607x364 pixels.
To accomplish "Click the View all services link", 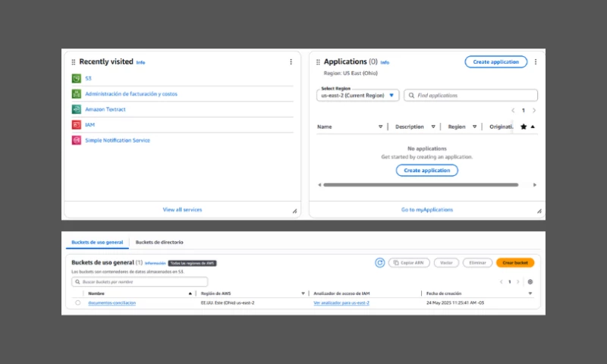I will [182, 209].
